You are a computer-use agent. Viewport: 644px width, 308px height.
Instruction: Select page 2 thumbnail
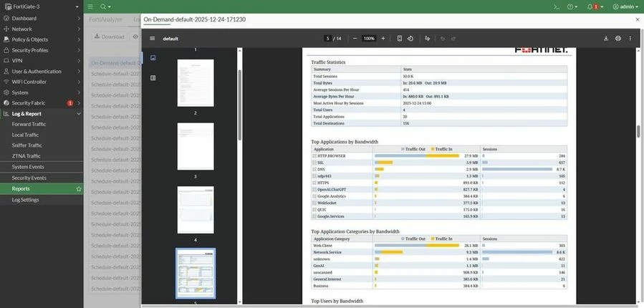[196, 83]
